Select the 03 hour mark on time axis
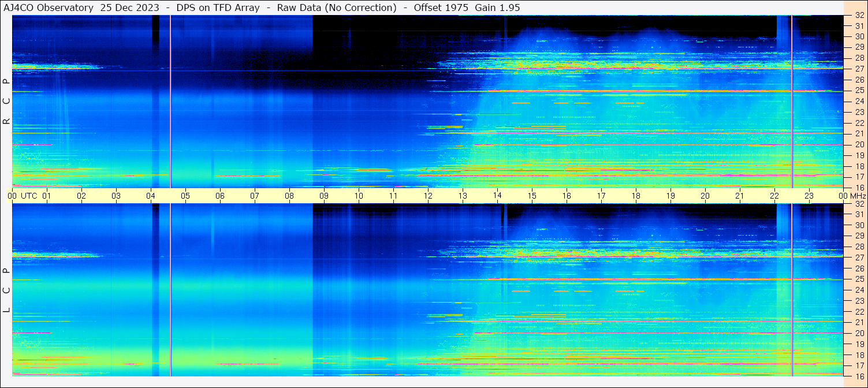 point(116,196)
